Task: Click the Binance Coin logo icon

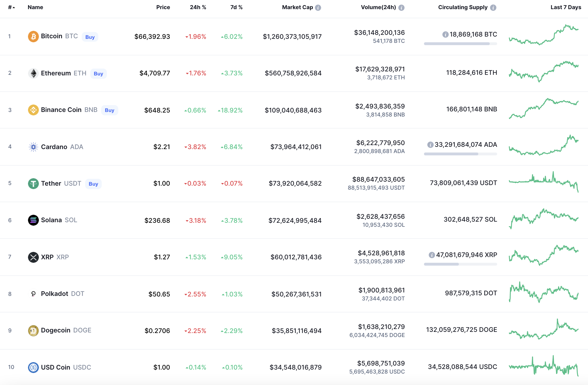Action: coord(33,110)
